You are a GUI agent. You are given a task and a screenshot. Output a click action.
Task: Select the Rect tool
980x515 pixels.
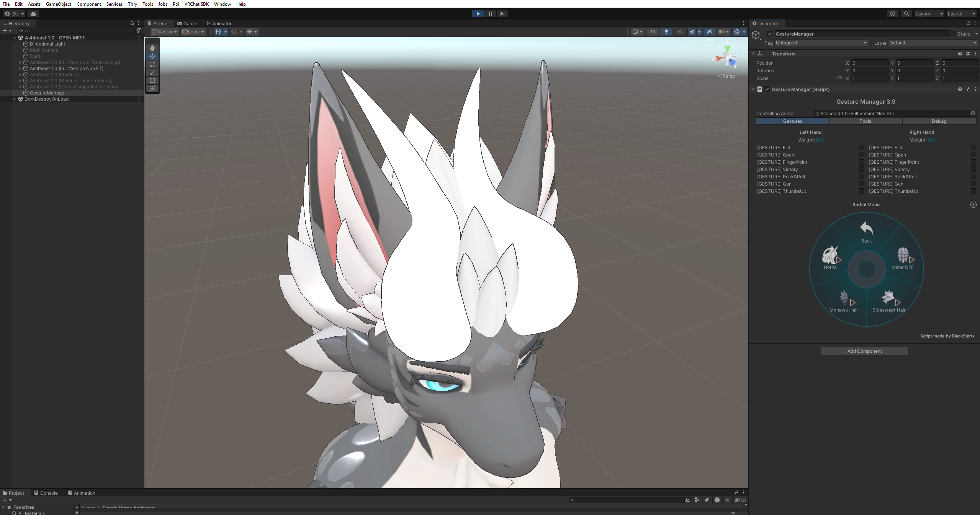[x=152, y=80]
